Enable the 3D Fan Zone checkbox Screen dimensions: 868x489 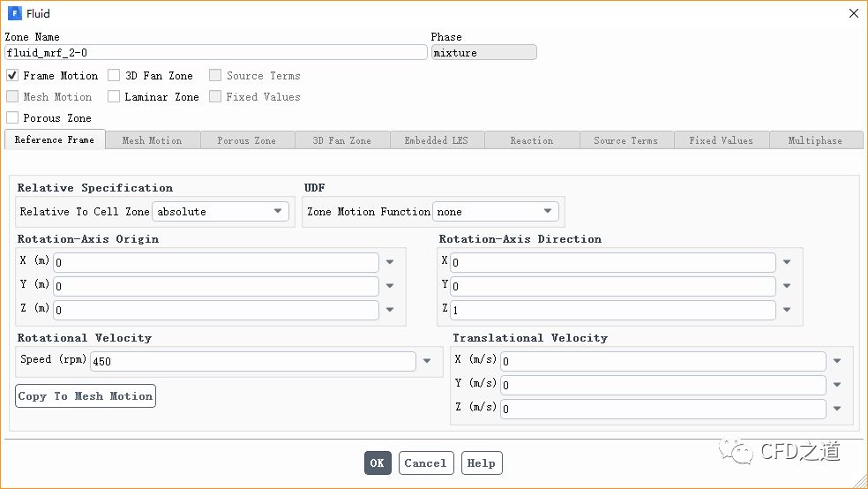pyautogui.click(x=114, y=76)
